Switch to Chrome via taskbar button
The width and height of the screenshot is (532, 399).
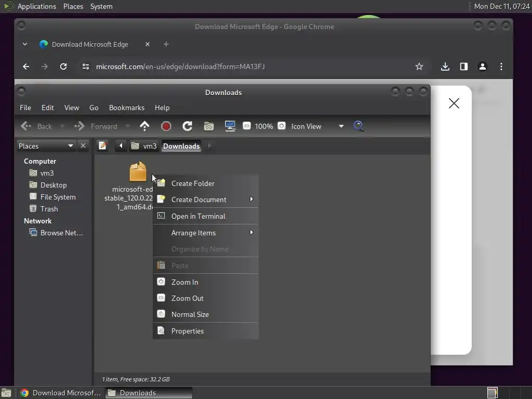pyautogui.click(x=61, y=393)
